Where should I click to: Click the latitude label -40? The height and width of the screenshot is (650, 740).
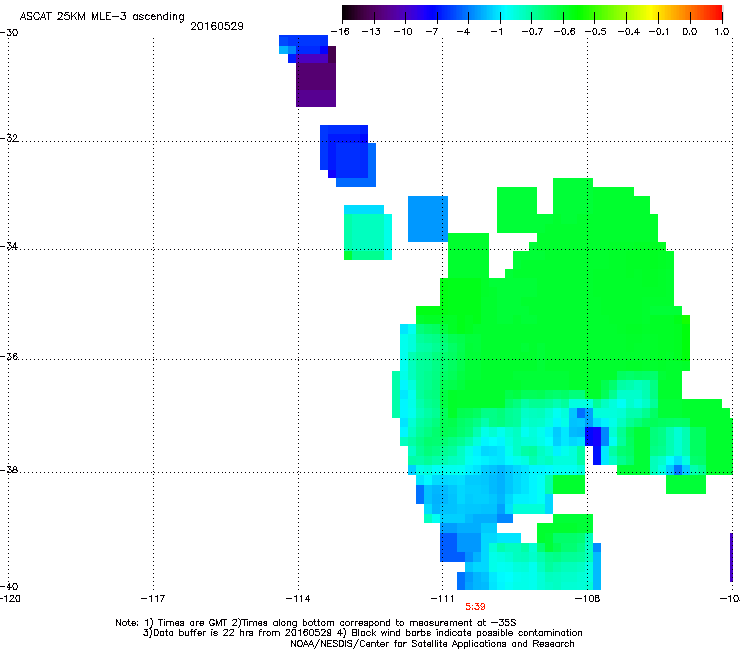pos(9,586)
